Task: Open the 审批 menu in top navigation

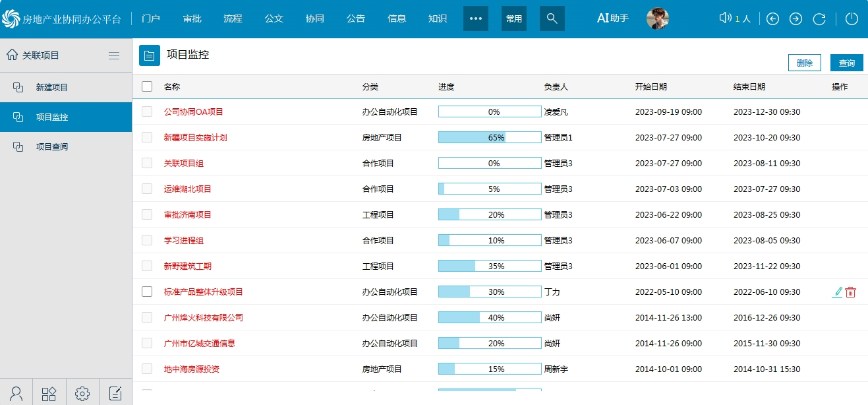Action: click(x=192, y=18)
